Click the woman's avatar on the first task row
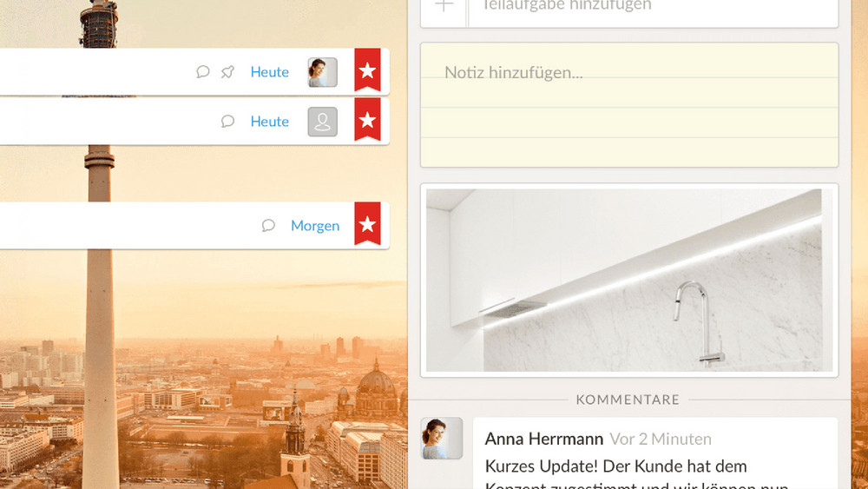The height and width of the screenshot is (489, 868). click(x=322, y=72)
